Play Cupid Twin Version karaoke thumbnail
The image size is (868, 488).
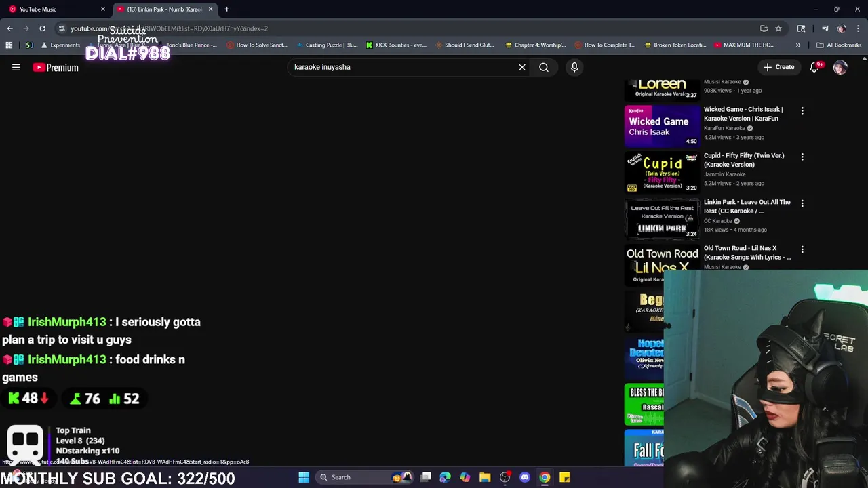[x=662, y=172]
